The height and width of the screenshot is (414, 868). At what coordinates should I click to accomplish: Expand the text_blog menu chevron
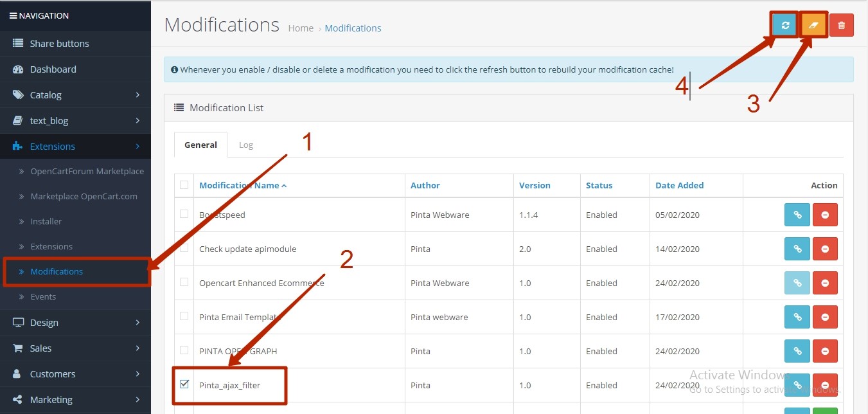[x=137, y=121]
